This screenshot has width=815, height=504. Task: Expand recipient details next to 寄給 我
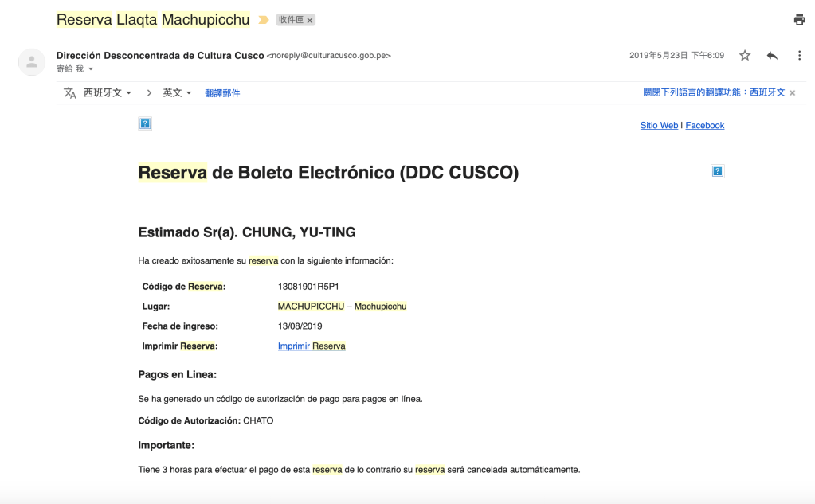(91, 69)
